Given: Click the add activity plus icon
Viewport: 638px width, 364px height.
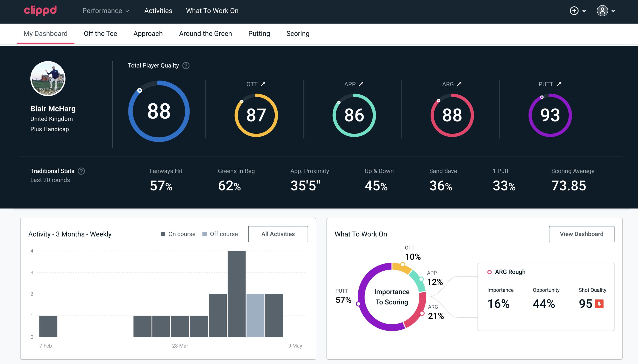Looking at the screenshot, I should [x=574, y=11].
